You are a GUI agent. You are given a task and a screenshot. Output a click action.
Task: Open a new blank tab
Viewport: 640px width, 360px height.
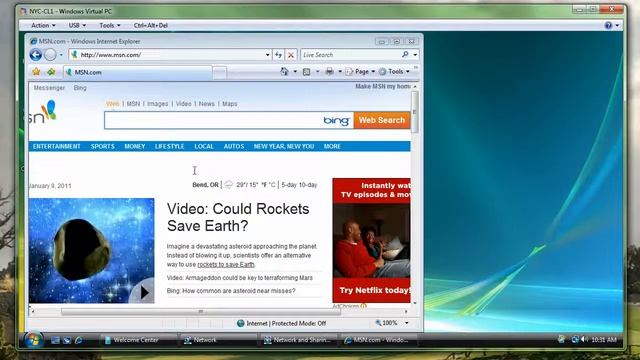220,73
